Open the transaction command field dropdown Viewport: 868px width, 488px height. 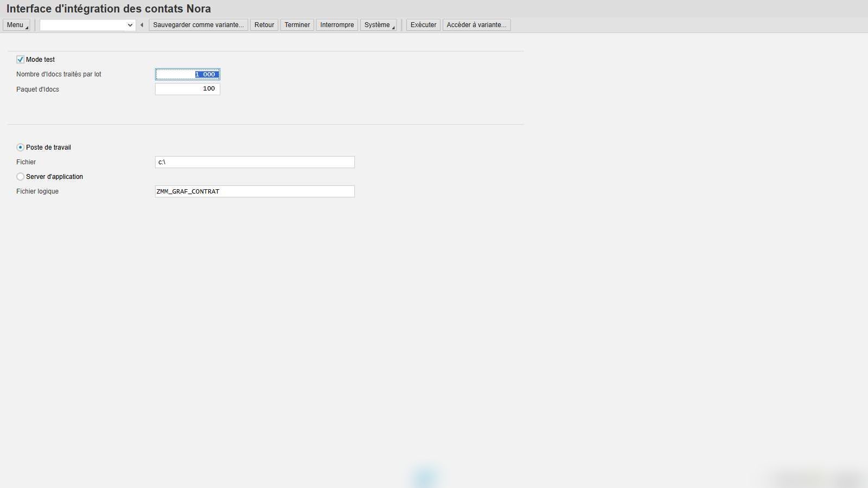tap(130, 25)
